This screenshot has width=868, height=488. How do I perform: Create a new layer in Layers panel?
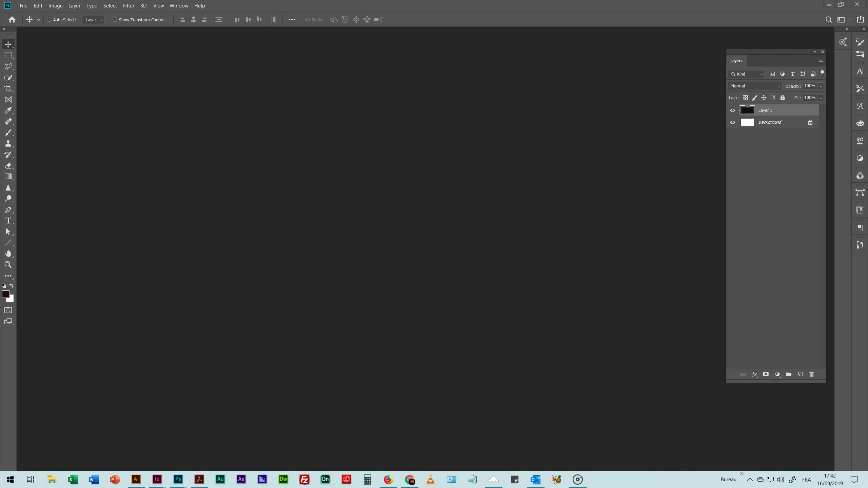800,374
